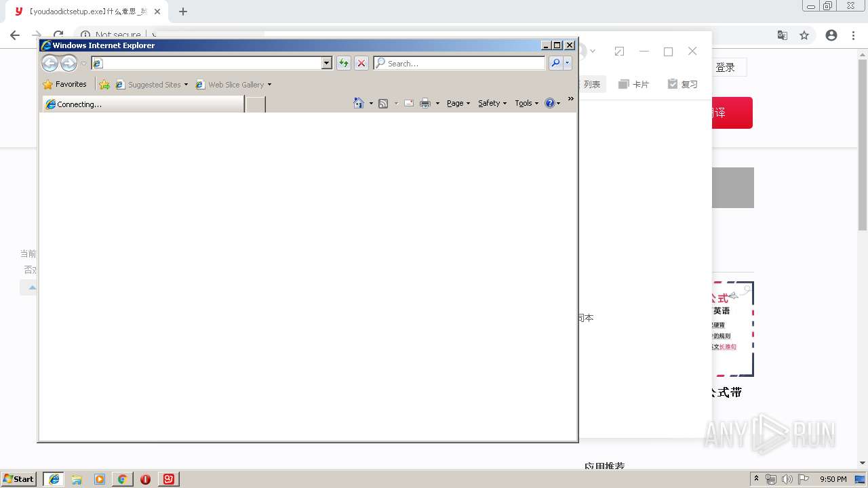
Task: Run the Internet Explorer search magnifier
Action: (555, 63)
